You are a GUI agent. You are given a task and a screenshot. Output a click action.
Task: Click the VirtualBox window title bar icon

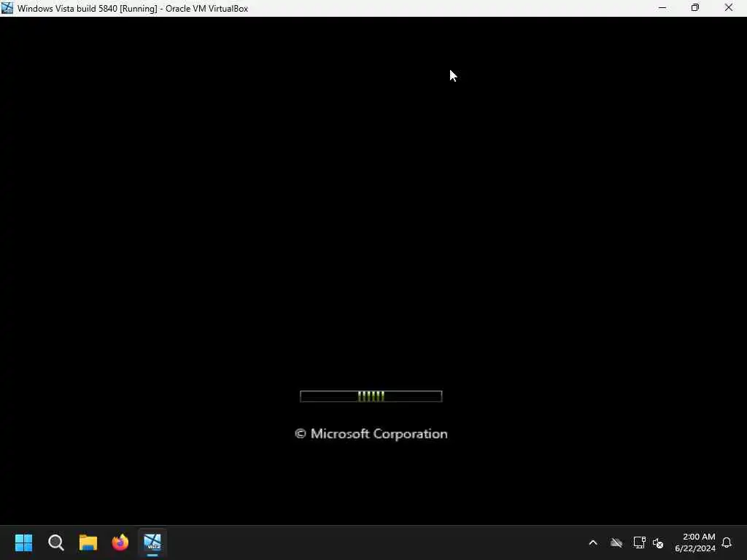pyautogui.click(x=7, y=8)
